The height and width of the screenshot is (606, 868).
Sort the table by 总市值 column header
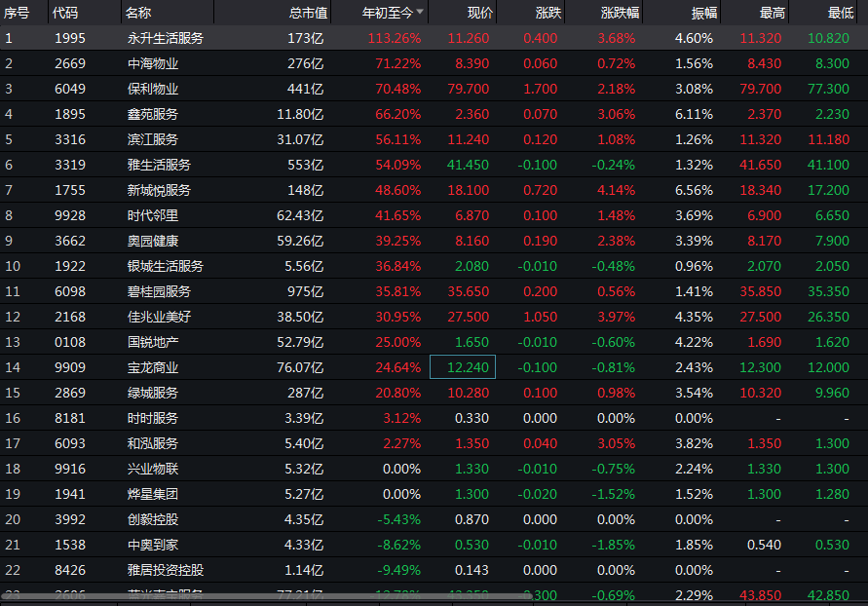pyautogui.click(x=308, y=13)
